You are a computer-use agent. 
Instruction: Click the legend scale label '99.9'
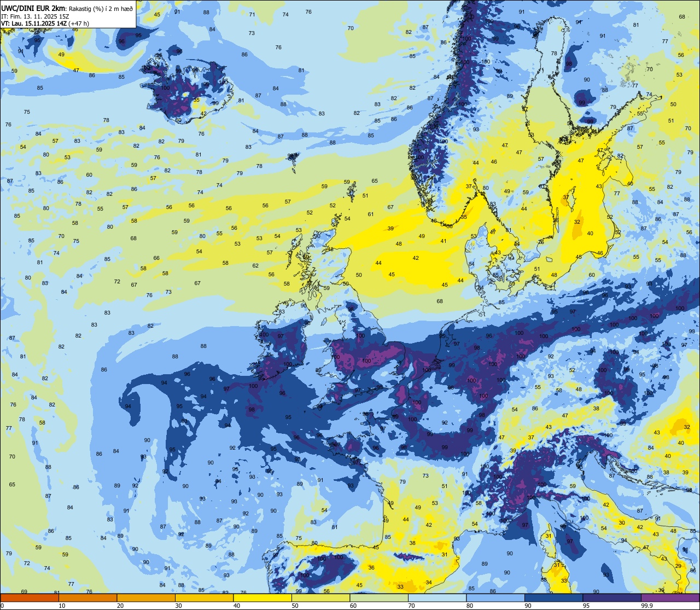click(647, 606)
